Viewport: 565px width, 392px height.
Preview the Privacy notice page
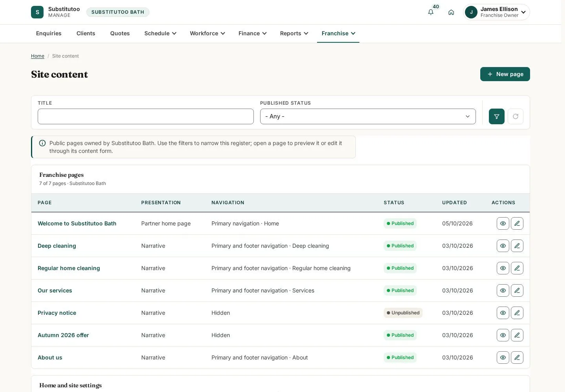point(503,313)
